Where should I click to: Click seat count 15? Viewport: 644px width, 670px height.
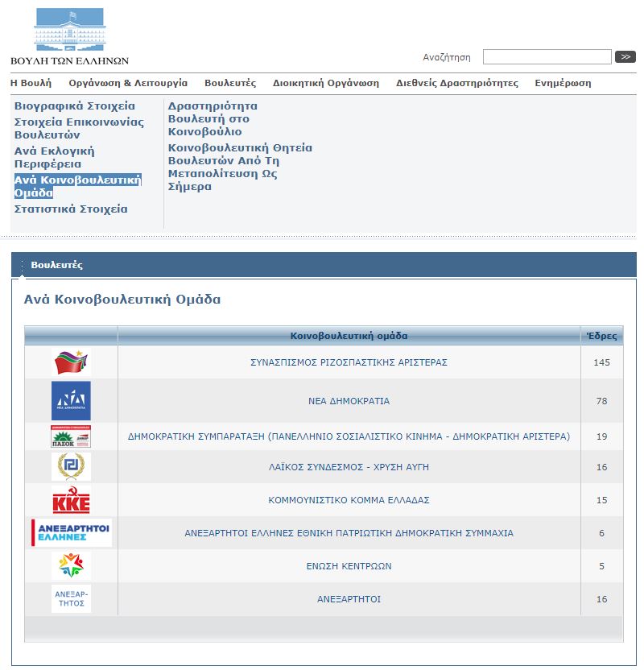coord(601,500)
